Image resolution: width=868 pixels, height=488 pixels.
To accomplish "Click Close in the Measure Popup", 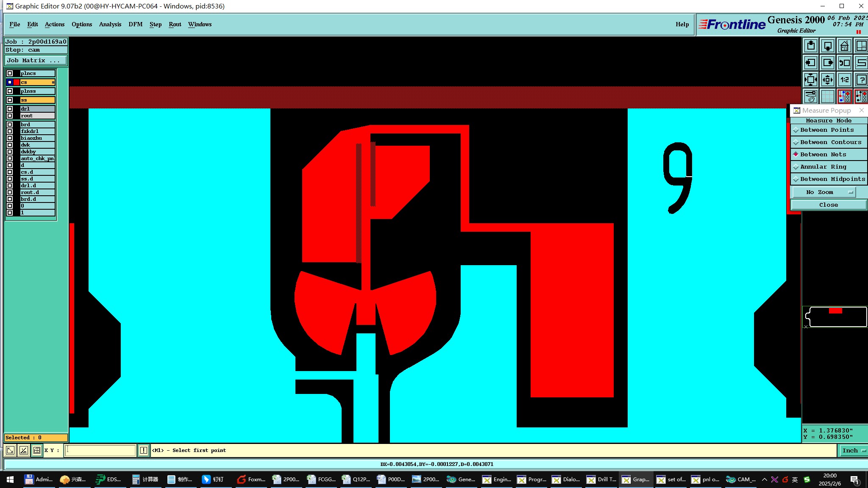I will (828, 205).
